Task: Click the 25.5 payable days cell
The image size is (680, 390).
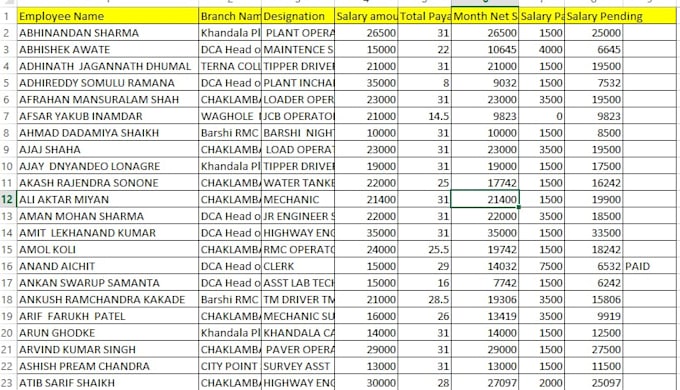Action: point(425,249)
